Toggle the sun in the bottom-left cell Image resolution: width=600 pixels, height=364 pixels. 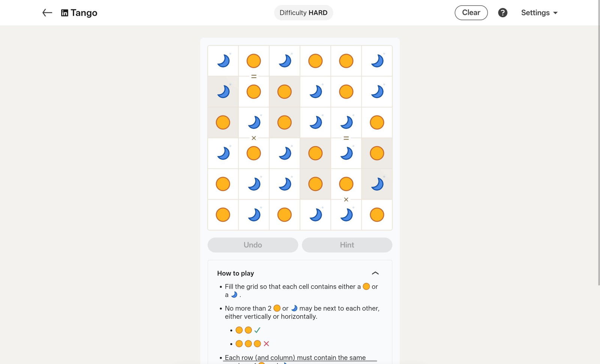(x=223, y=215)
